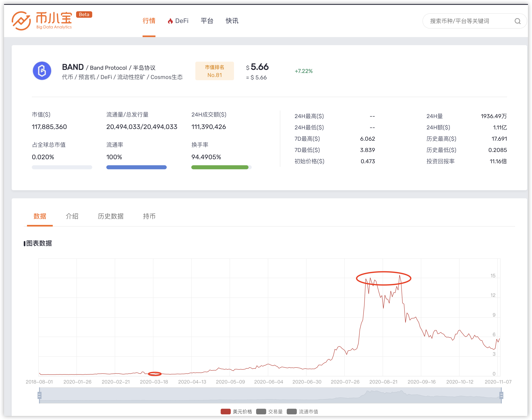The width and height of the screenshot is (532, 420).
Task: Click the DeFi flame icon
Action: click(x=170, y=21)
